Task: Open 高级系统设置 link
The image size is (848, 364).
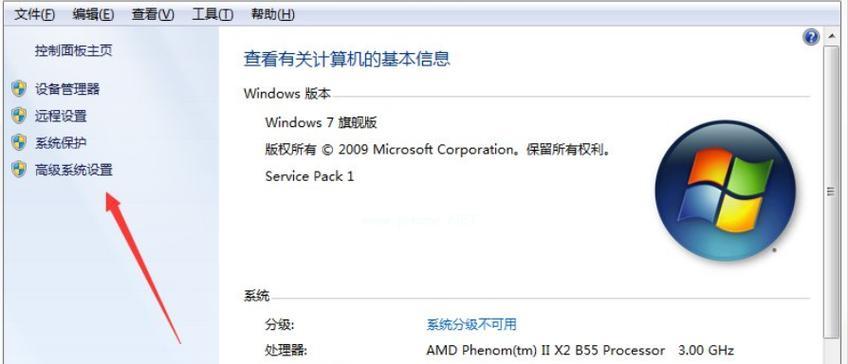Action: pos(74,170)
